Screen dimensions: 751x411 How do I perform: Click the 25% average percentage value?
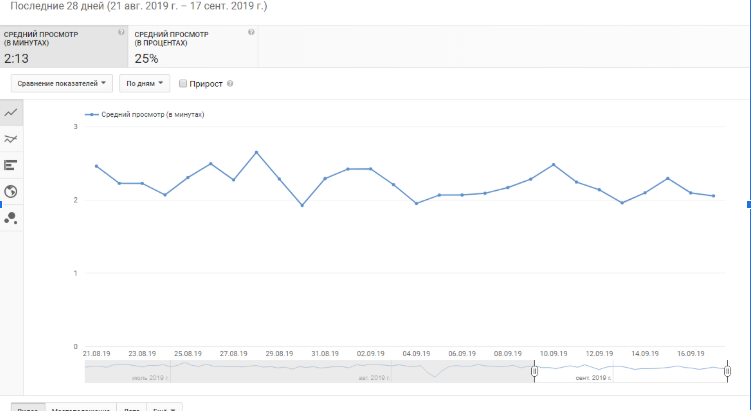click(146, 59)
